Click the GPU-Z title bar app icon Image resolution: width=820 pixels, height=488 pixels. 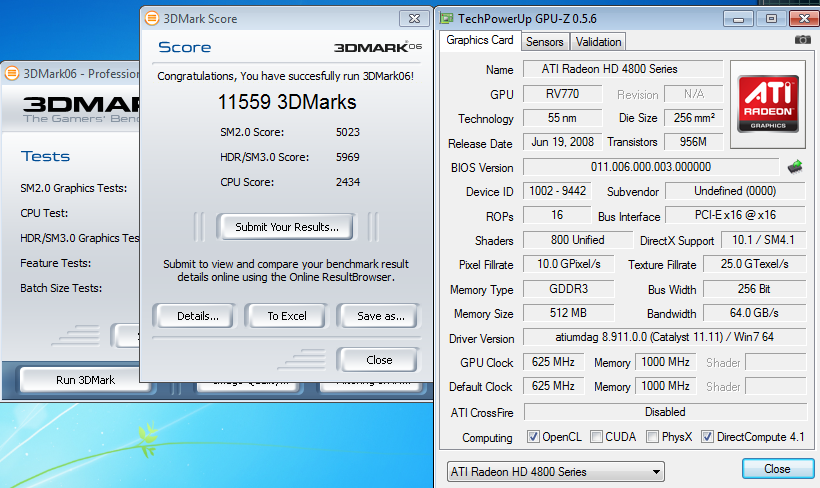coord(446,18)
